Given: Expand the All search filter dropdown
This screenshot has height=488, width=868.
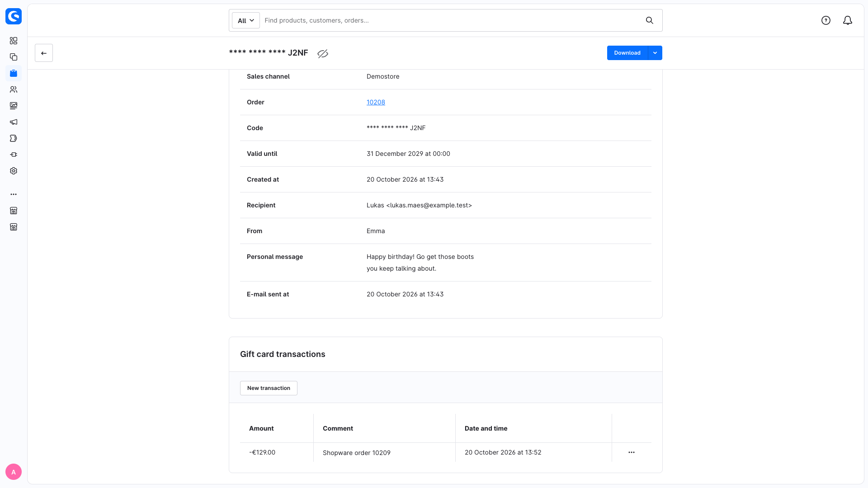Looking at the screenshot, I should [x=246, y=20].
